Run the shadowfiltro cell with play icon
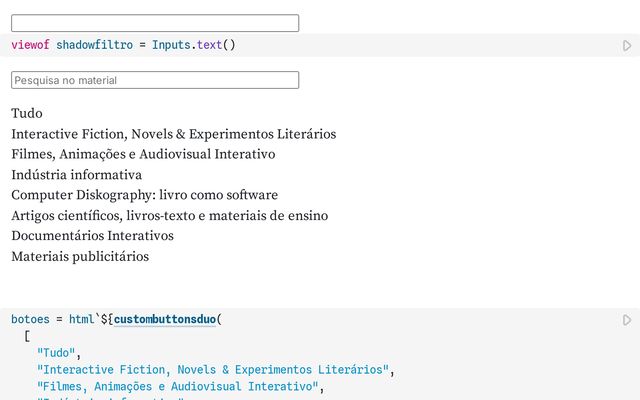Viewport: 640px width, 400px height. [627, 46]
